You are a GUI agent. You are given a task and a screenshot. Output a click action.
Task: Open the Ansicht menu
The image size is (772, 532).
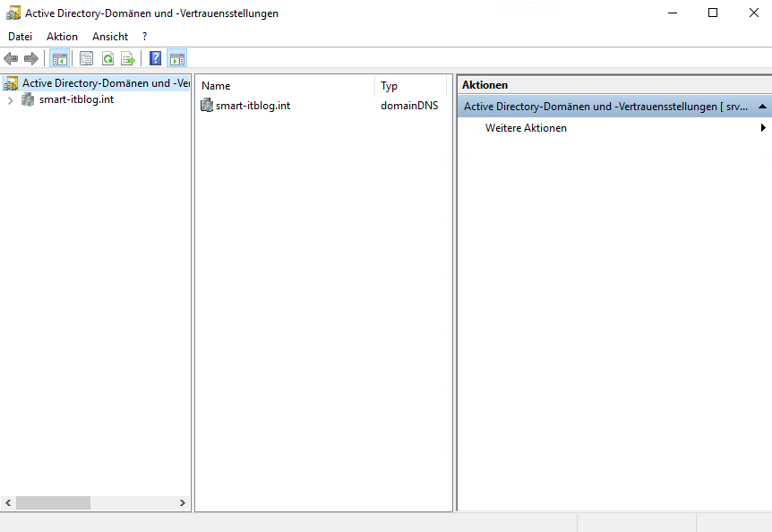110,37
